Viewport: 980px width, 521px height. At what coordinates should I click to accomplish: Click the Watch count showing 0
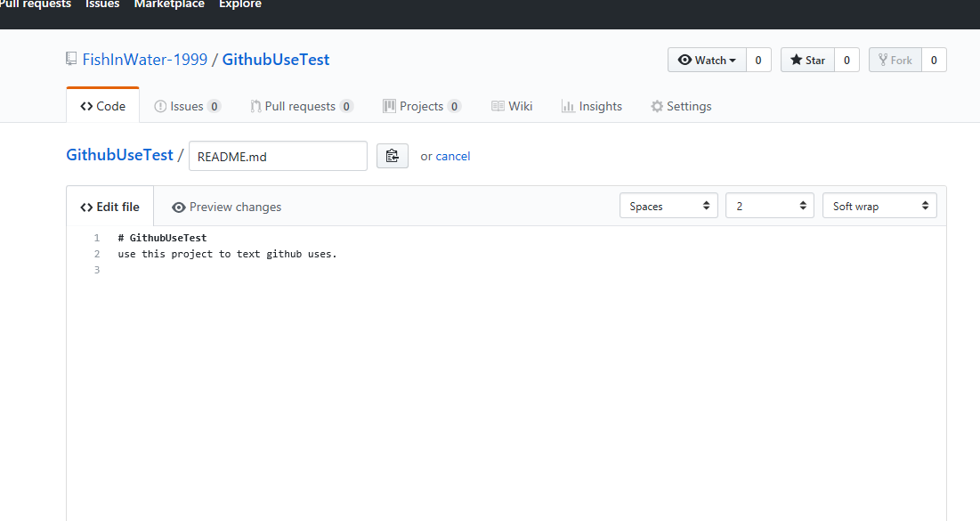757,60
